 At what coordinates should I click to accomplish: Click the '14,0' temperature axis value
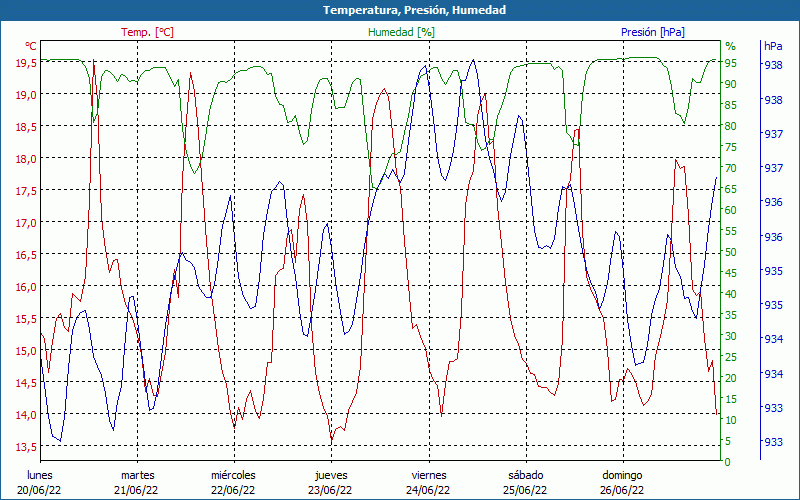[26, 415]
